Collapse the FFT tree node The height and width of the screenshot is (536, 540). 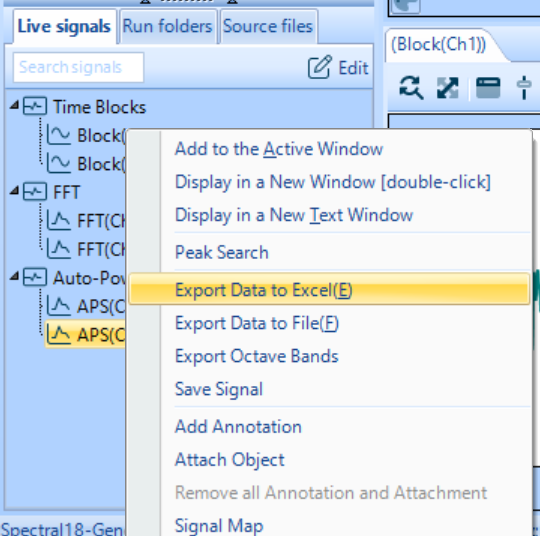pyautogui.click(x=14, y=191)
